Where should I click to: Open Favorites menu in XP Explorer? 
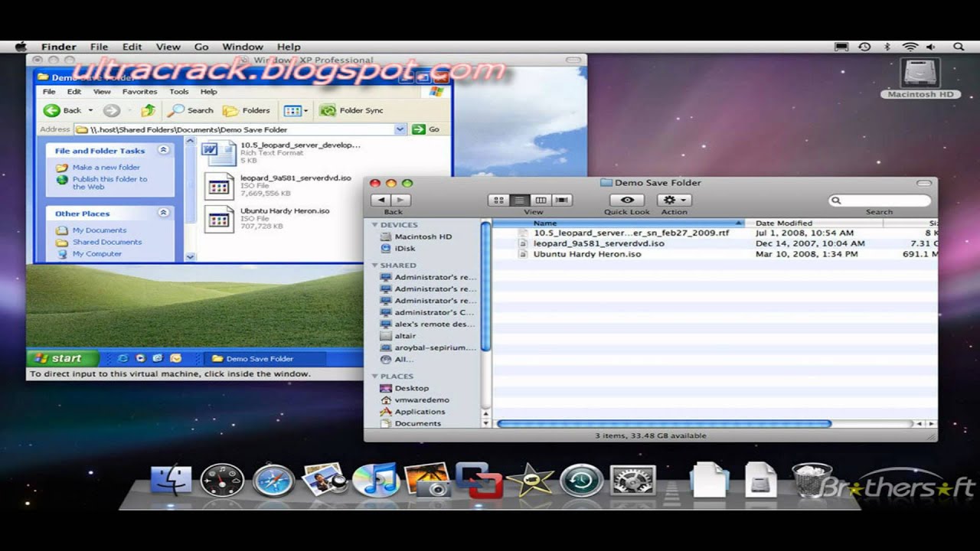point(139,92)
